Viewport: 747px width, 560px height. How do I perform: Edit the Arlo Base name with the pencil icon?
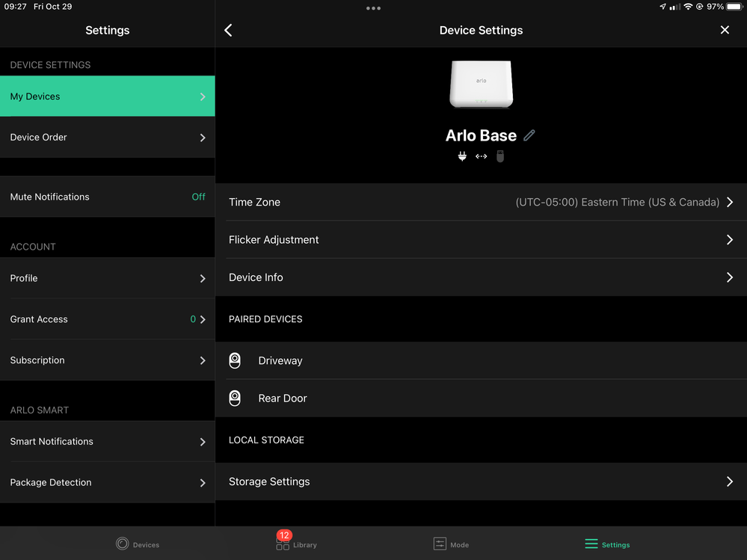point(529,136)
